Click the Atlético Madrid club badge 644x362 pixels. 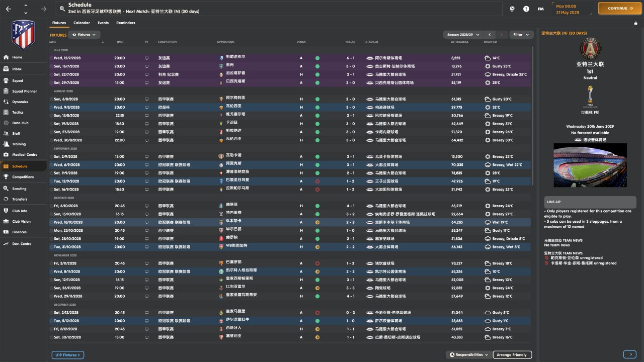23,34
